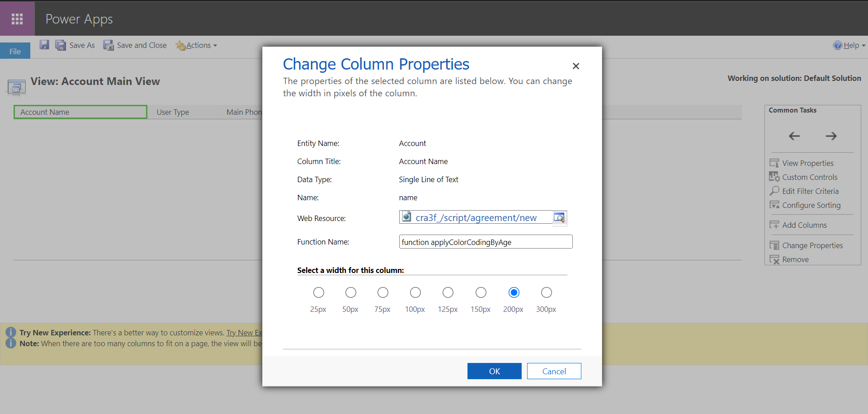868x414 pixels.
Task: Click the Save icon in the toolbar
Action: [x=44, y=45]
